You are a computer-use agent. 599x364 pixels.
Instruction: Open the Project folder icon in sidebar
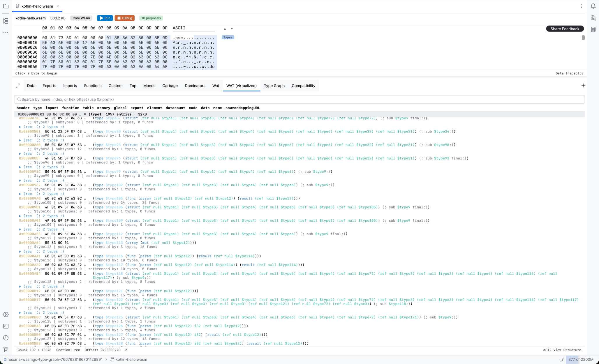[x=6, y=6]
